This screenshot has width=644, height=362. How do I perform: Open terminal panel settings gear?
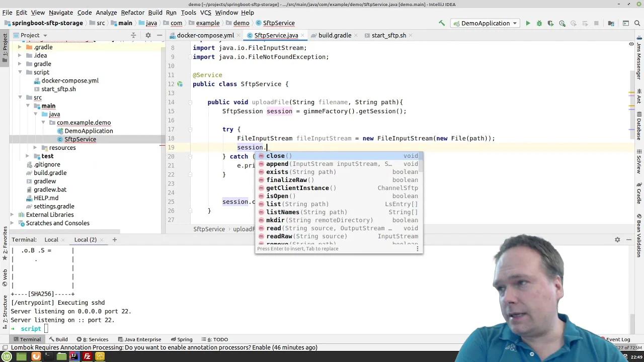[617, 240]
